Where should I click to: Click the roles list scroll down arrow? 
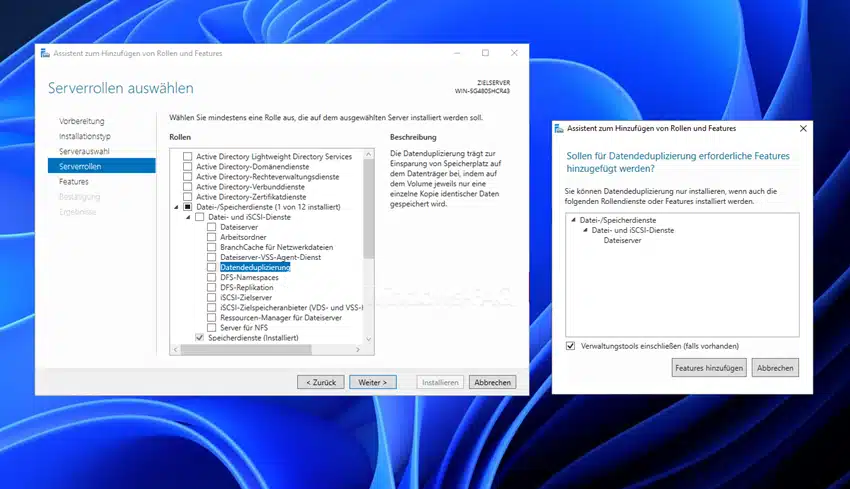click(x=369, y=339)
